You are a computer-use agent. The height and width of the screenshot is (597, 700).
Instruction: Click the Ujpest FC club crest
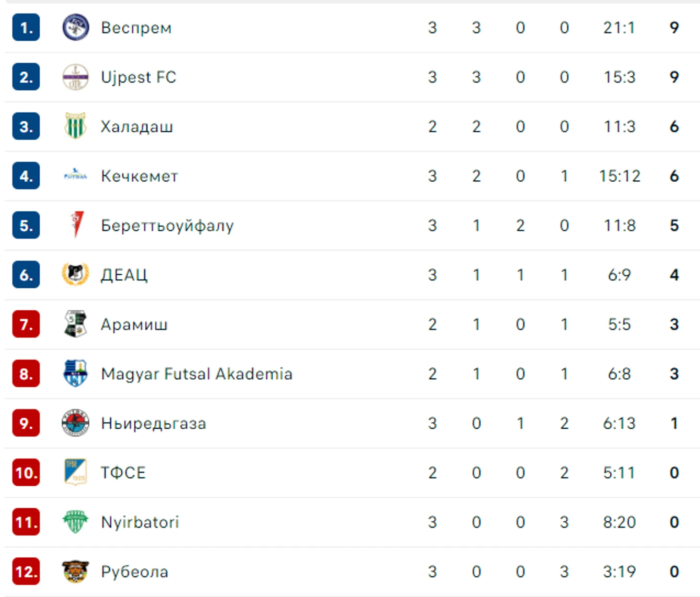coord(75,77)
